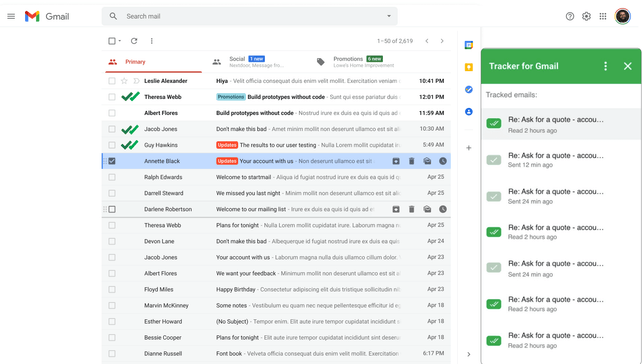Click the 1–50 of 2,619 counter
This screenshot has width=642, height=364.
[395, 41]
